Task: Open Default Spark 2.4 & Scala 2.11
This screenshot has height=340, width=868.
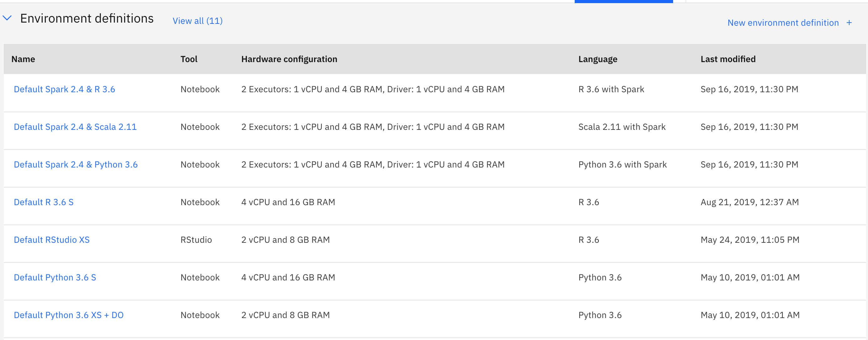Action: point(75,127)
